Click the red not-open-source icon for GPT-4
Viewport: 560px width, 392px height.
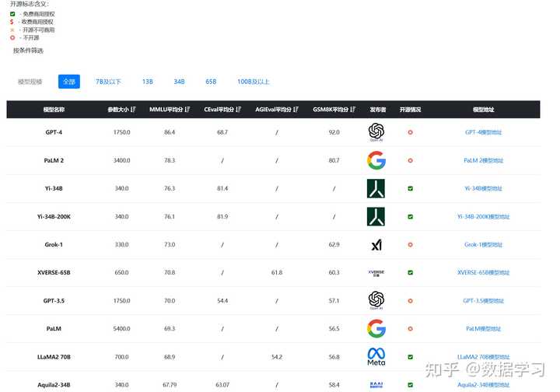(410, 132)
